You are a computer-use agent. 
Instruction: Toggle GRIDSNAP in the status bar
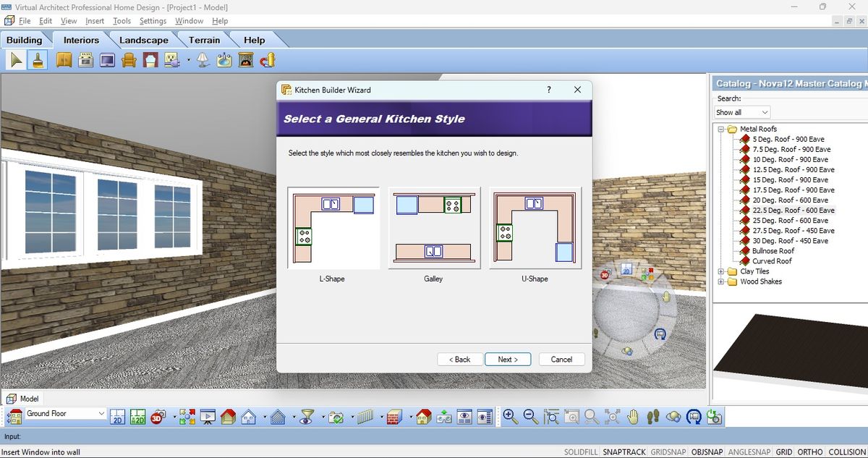pyautogui.click(x=668, y=451)
